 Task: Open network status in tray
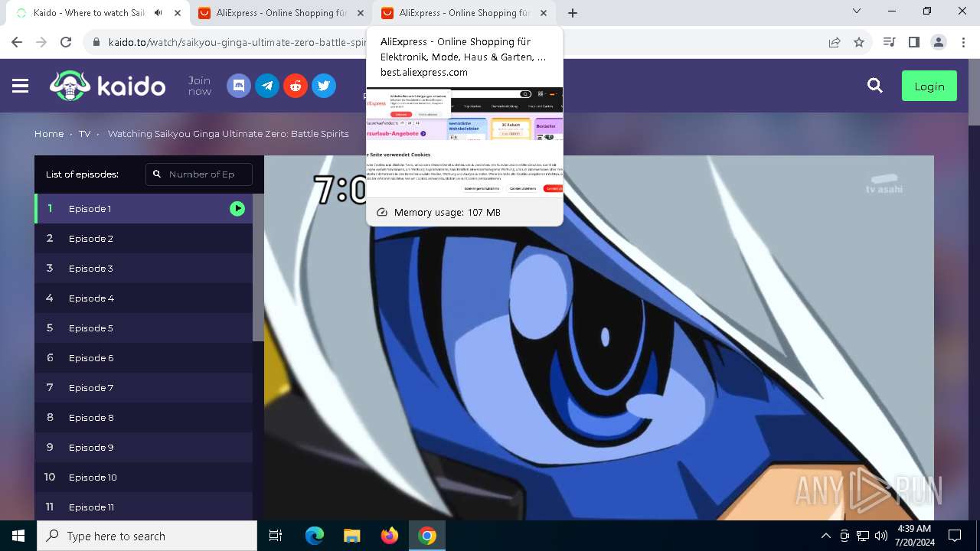click(x=863, y=536)
